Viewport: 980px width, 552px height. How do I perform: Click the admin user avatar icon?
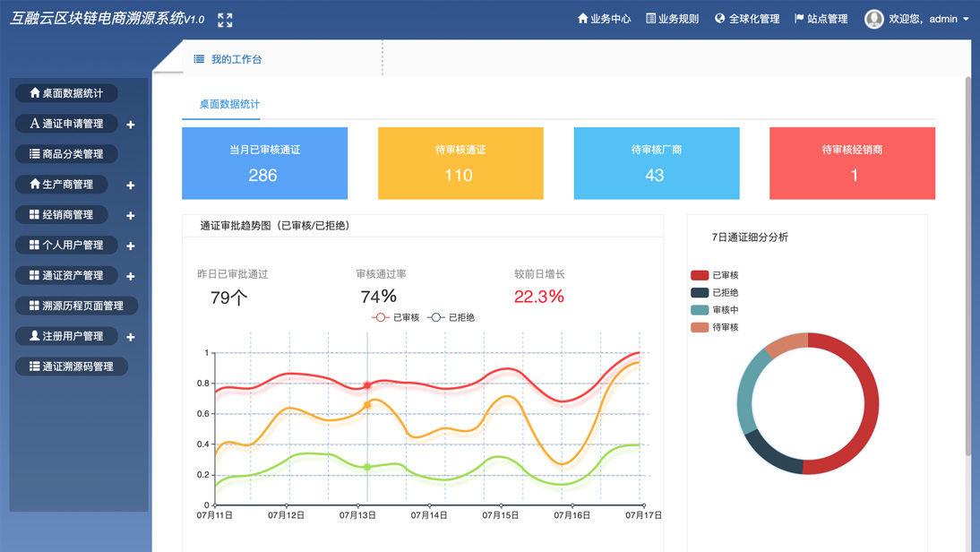(873, 19)
